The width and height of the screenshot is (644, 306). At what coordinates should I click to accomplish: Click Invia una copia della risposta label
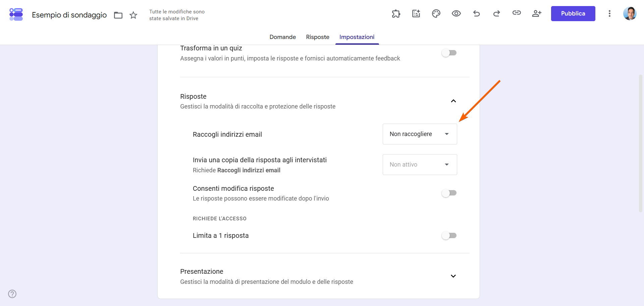click(x=260, y=160)
